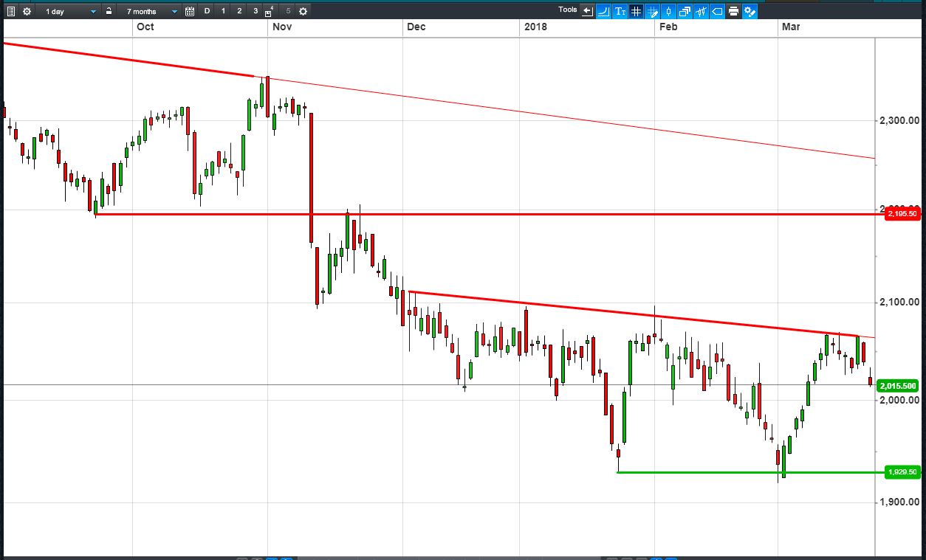This screenshot has width=926, height=560.
Task: Open drawing settings gear-pencil icon
Action: (750, 11)
